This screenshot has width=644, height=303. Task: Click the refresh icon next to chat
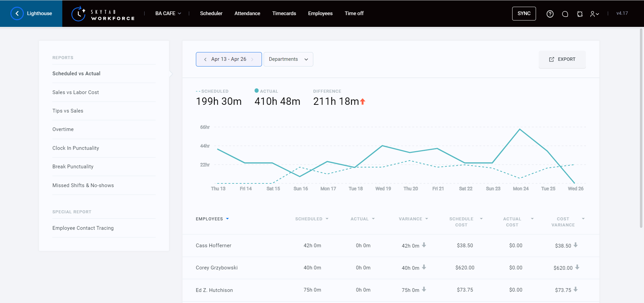coord(580,14)
